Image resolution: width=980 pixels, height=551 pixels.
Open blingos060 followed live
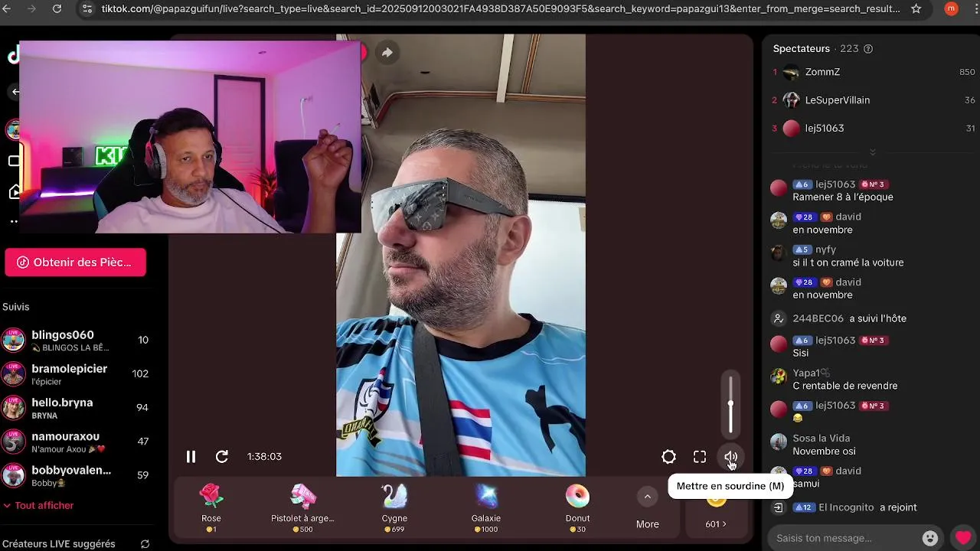pyautogui.click(x=75, y=341)
